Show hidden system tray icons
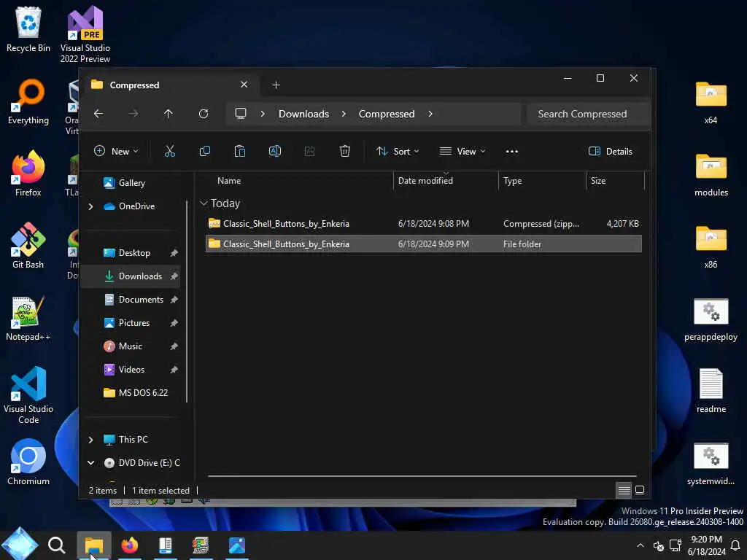Viewport: 747px width, 560px height. coord(640,545)
